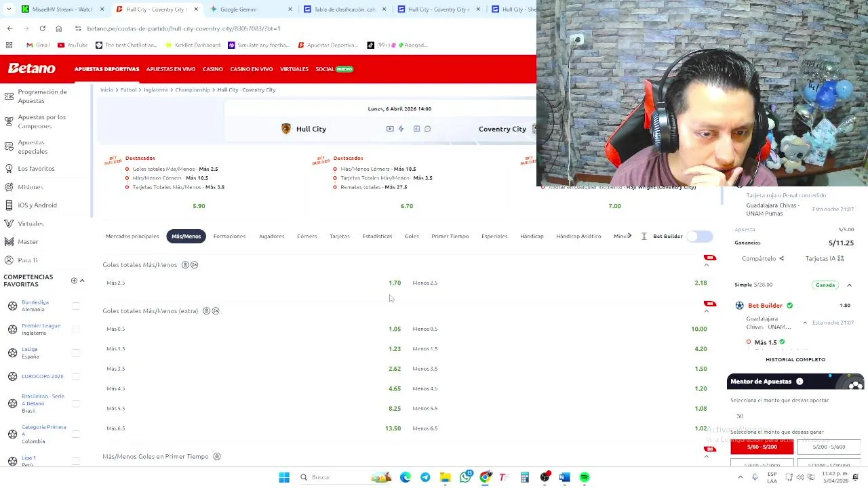868x488 pixels.
Task: Click the Championship breadcrumb link
Action: click(x=193, y=89)
